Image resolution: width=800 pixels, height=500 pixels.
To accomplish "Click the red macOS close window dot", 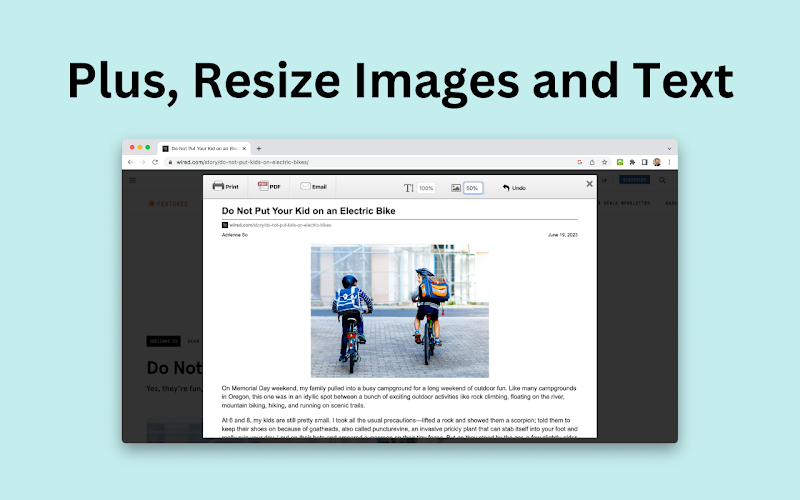I will coord(132,147).
